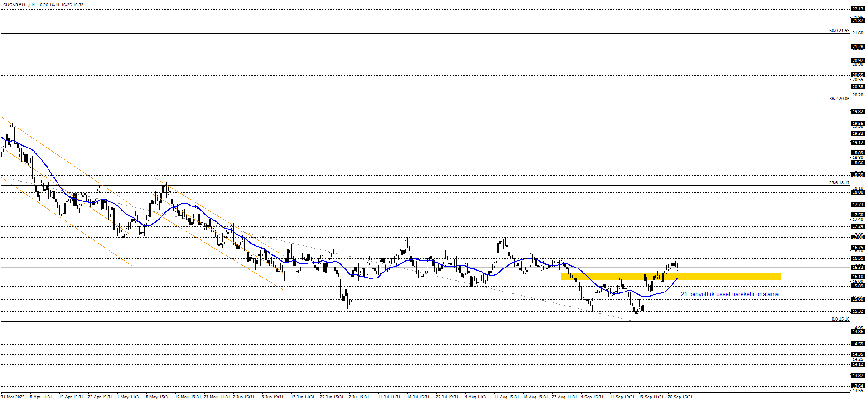Select the 38.2 20.06 Fibonacci level label
The image size is (868, 402).
click(x=839, y=98)
